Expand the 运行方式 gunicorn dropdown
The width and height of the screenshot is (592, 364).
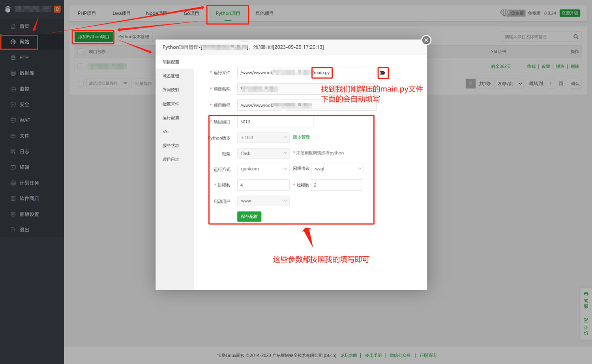[x=263, y=169]
